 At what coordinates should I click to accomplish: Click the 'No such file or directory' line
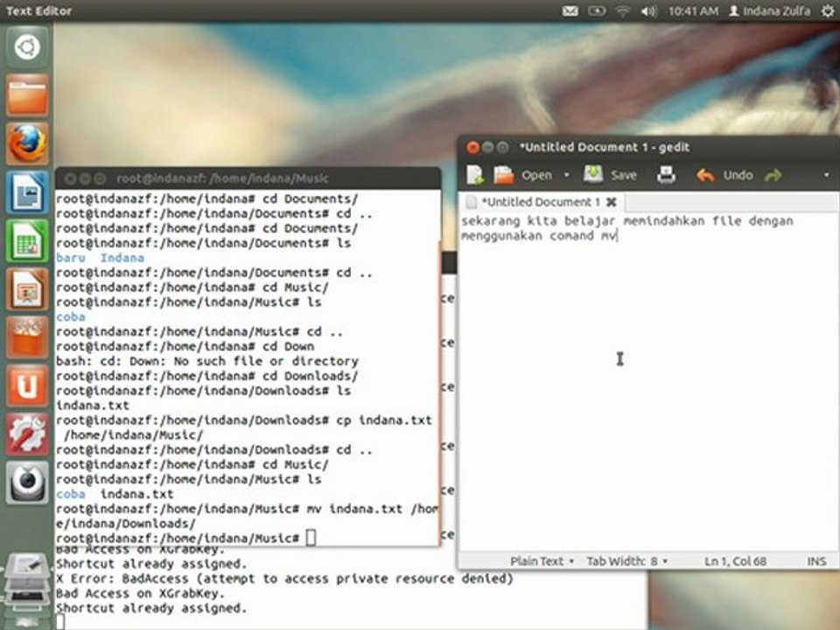[207, 361]
